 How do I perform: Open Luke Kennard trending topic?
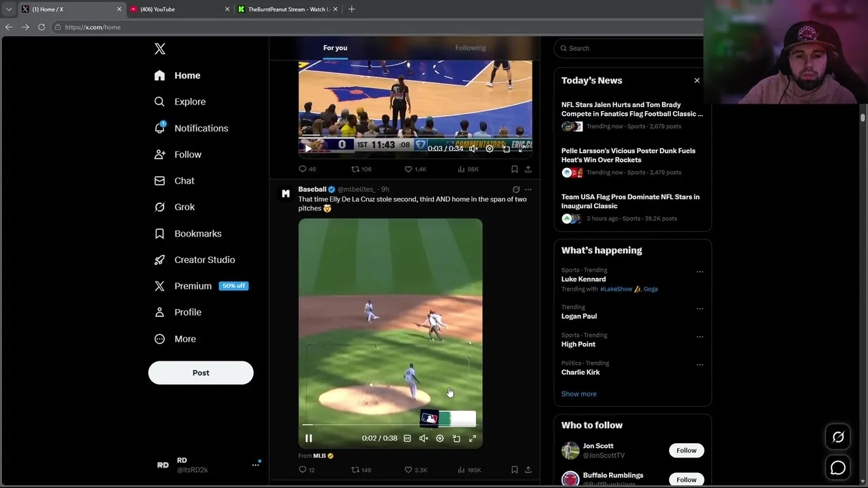583,279
